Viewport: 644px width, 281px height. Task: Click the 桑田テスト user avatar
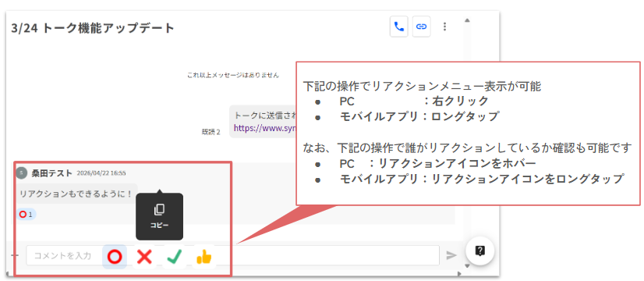[21, 173]
